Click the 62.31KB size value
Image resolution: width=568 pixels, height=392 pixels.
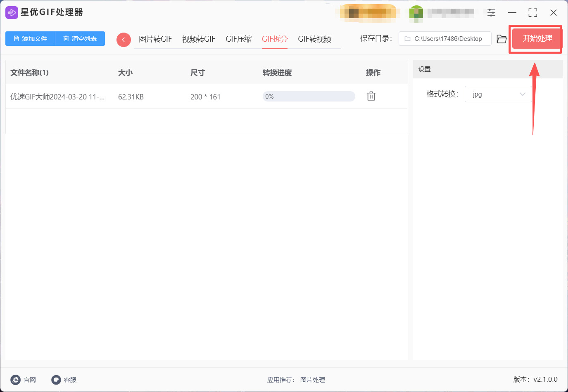(131, 97)
